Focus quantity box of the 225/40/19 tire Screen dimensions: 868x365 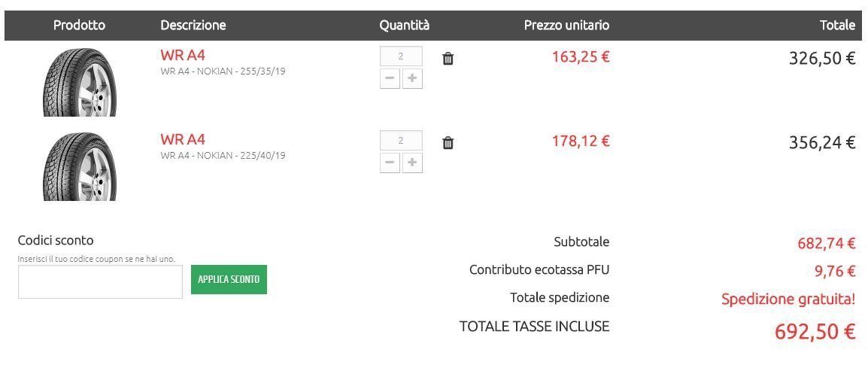[x=401, y=141]
